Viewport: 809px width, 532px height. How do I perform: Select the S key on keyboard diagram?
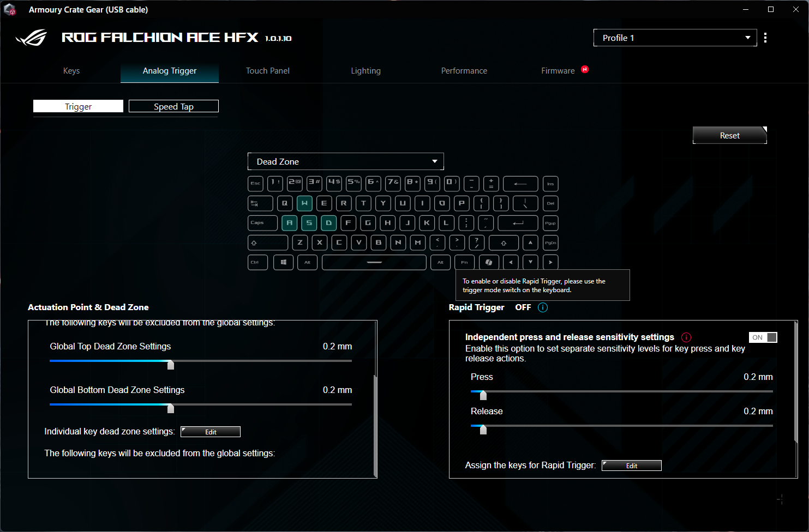pyautogui.click(x=309, y=223)
